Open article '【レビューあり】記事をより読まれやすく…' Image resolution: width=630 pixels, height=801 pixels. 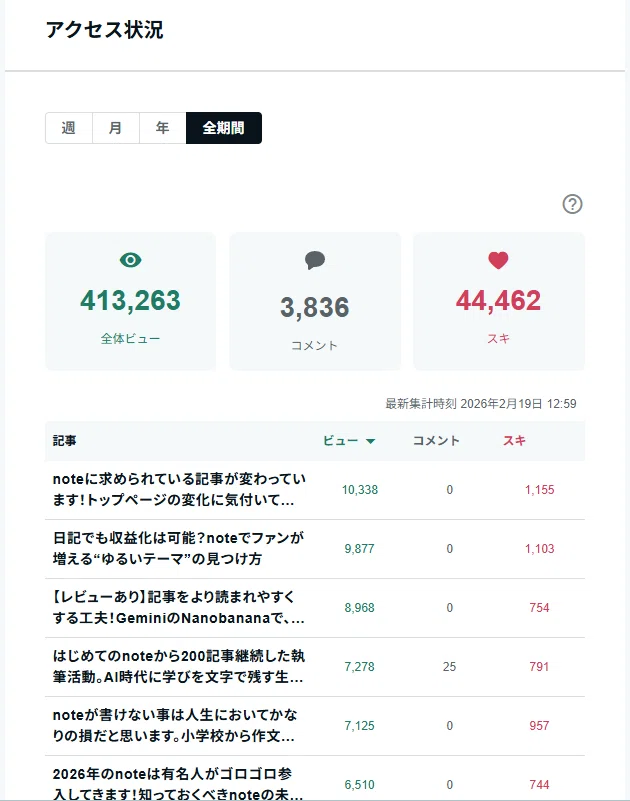point(178,607)
